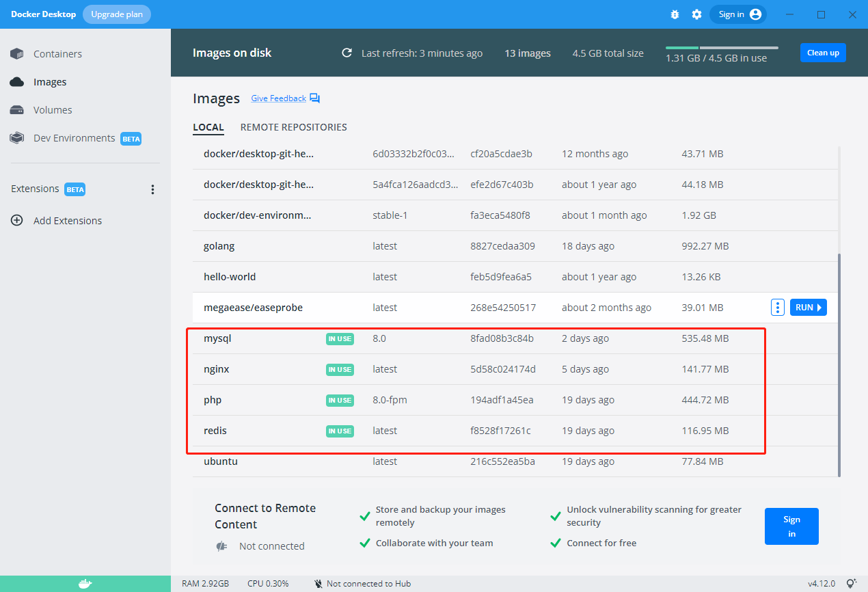Viewport: 868px width, 592px height.
Task: Open Dev Environments in the sidebar
Action: pyautogui.click(x=74, y=138)
